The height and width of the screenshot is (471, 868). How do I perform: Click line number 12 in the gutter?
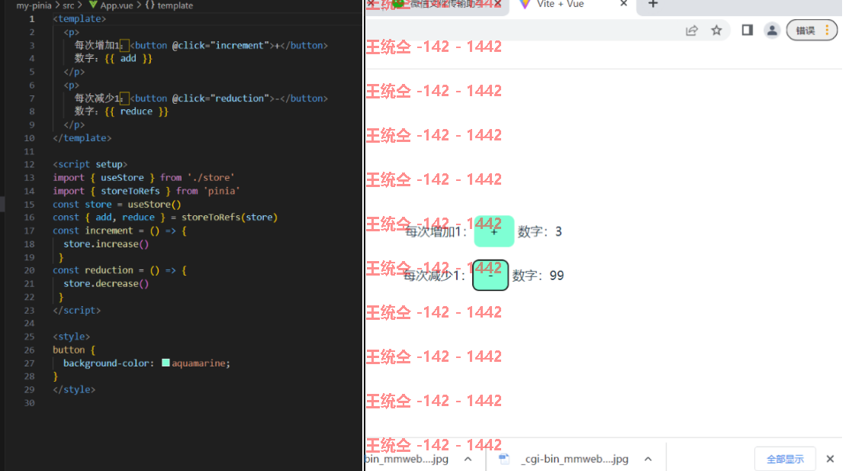point(29,165)
